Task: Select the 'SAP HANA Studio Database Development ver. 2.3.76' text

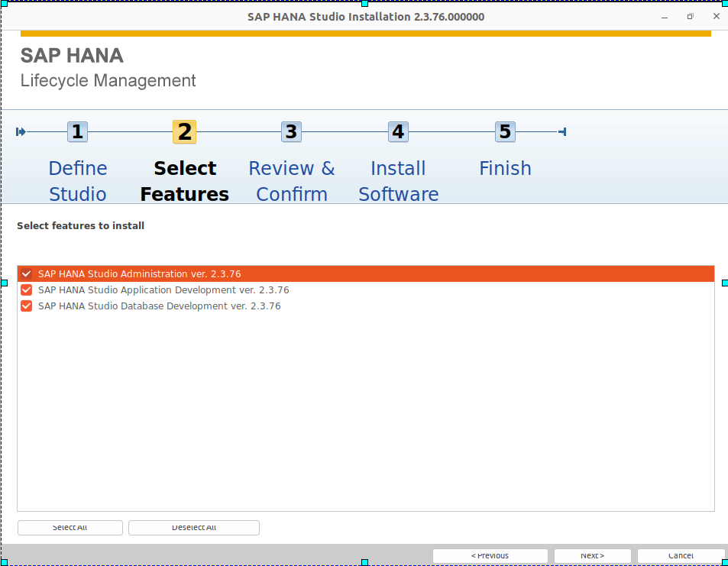Action: tap(159, 306)
